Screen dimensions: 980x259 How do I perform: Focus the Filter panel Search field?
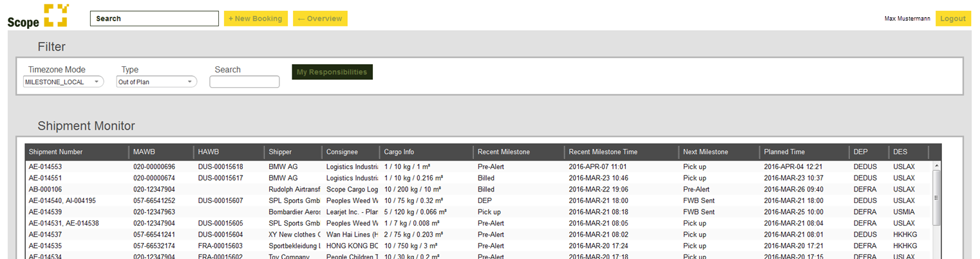244,82
